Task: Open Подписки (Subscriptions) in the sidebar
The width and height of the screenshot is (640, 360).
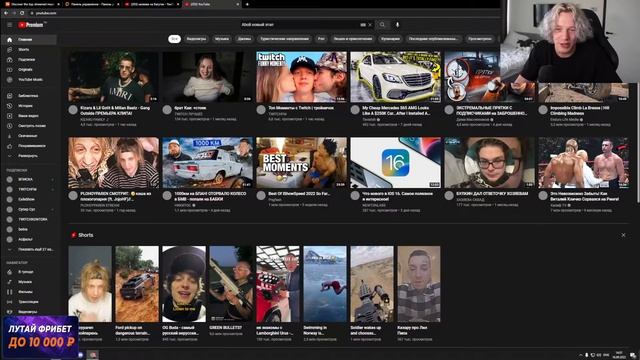Action: point(29,60)
